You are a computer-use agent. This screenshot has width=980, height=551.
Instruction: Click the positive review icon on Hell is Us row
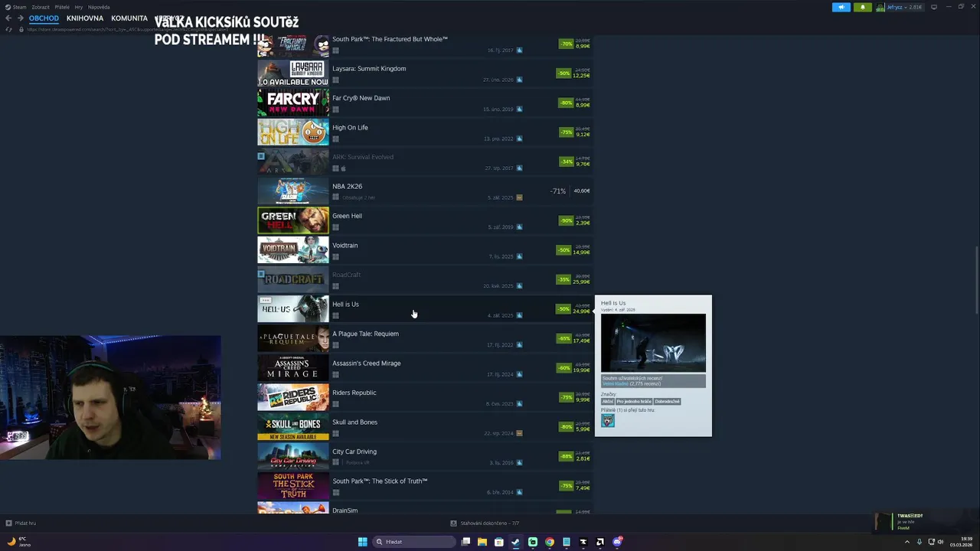[519, 315]
